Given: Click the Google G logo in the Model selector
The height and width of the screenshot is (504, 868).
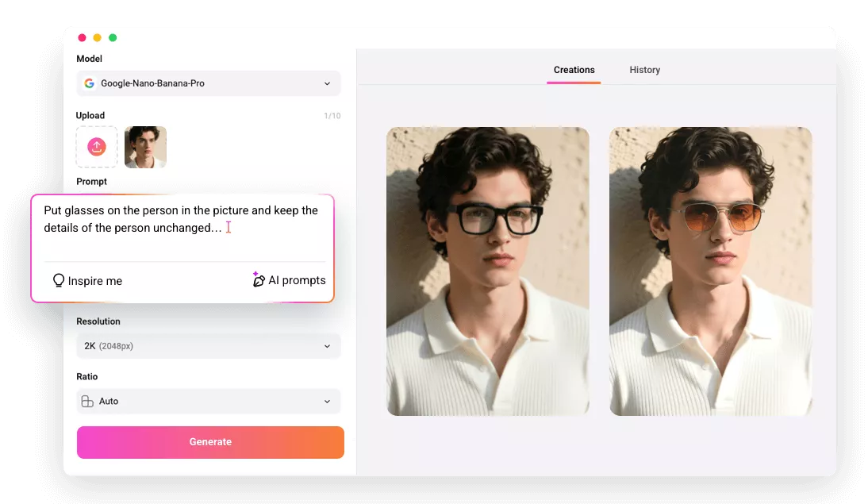Looking at the screenshot, I should (x=88, y=83).
